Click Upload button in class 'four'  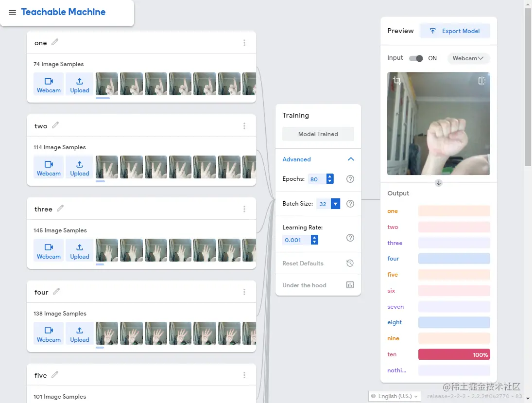pyautogui.click(x=79, y=334)
